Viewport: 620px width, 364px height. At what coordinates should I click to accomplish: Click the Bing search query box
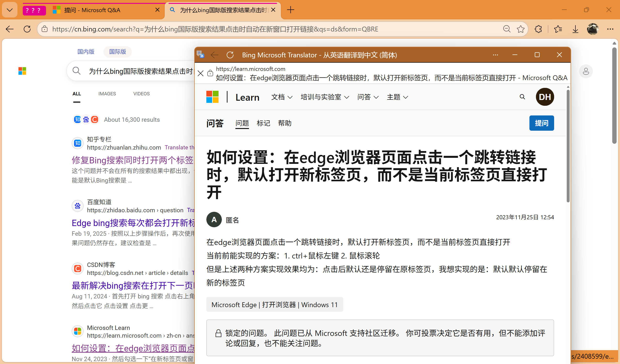[x=141, y=71]
